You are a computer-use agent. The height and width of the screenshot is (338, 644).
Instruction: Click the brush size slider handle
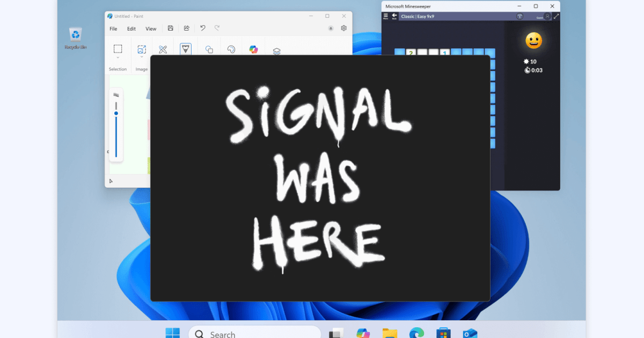click(116, 113)
